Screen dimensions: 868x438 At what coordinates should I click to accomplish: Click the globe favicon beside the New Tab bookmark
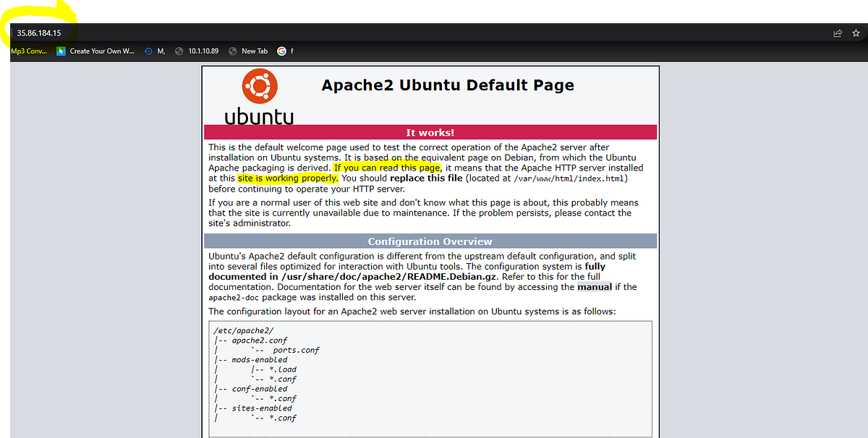231,51
